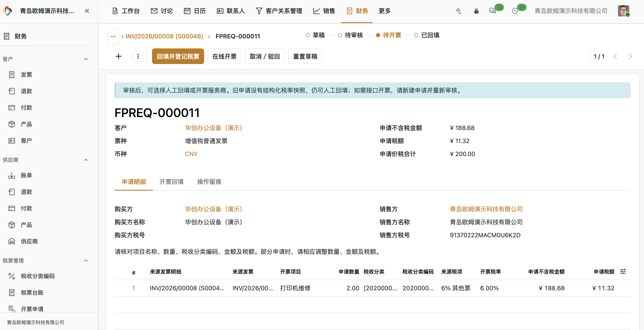Go to the previous record arrow
Image resolution: width=644 pixels, height=330 pixels.
click(x=615, y=56)
